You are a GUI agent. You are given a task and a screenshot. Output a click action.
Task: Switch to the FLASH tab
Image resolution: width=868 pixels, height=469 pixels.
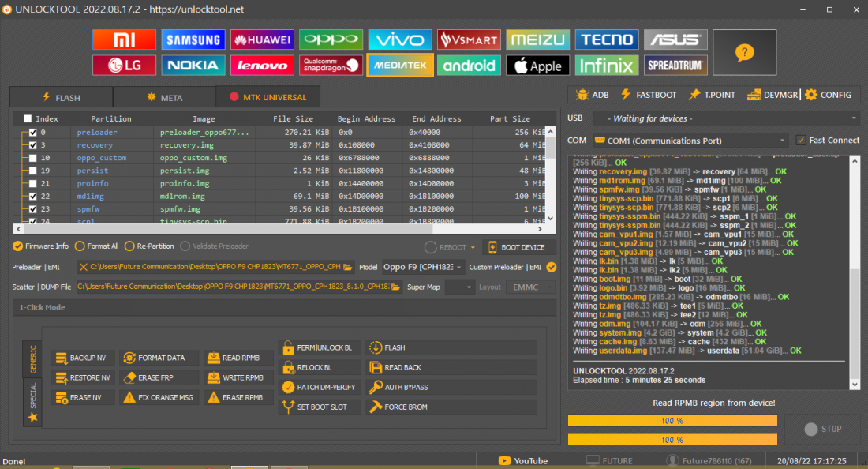[x=62, y=97]
